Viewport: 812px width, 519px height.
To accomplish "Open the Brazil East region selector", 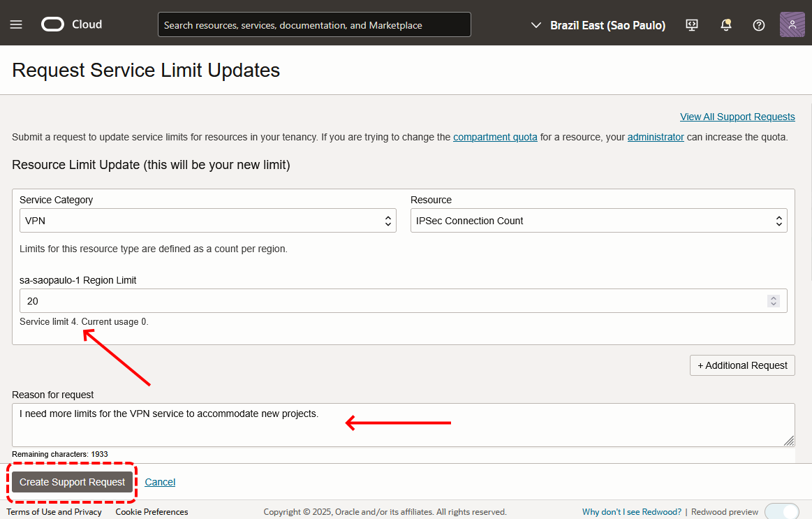I will click(598, 25).
